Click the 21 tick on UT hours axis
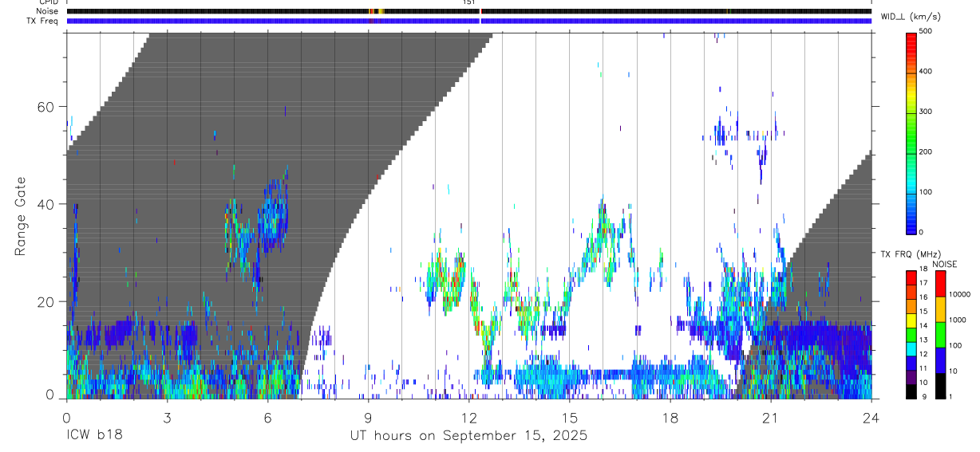The height and width of the screenshot is (452, 980). tap(770, 417)
